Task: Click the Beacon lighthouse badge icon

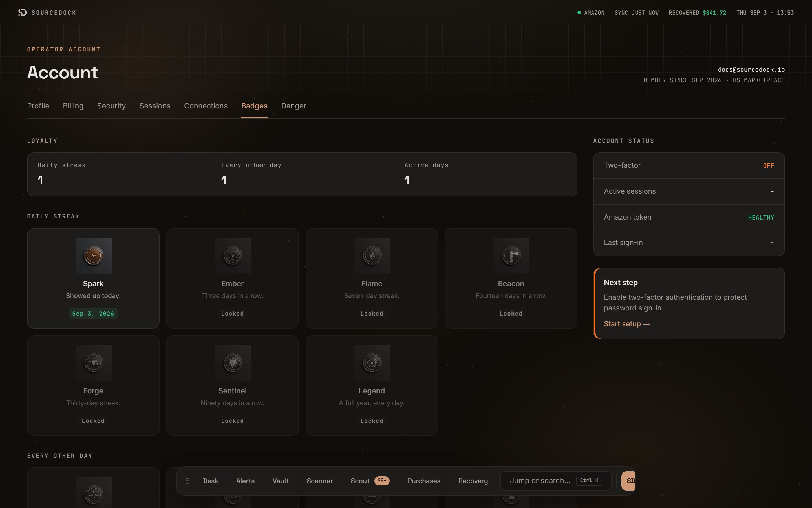Action: click(x=511, y=256)
